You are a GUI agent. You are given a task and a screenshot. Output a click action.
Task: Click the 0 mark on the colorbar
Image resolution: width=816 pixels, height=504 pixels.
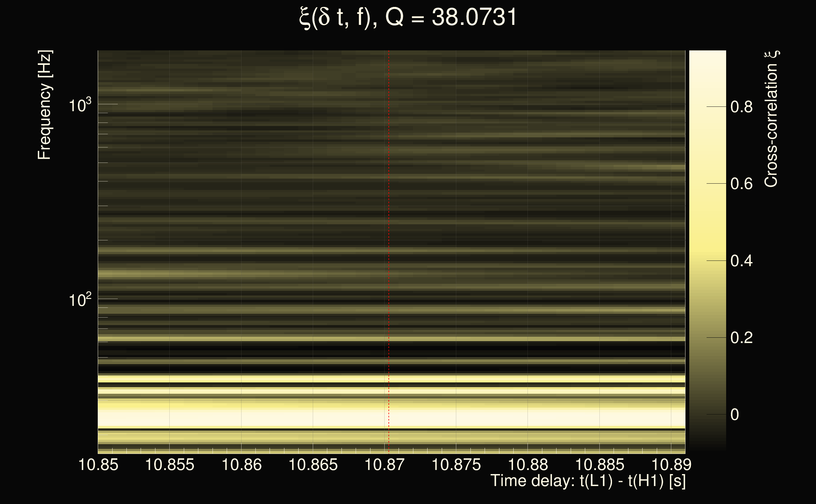(734, 415)
